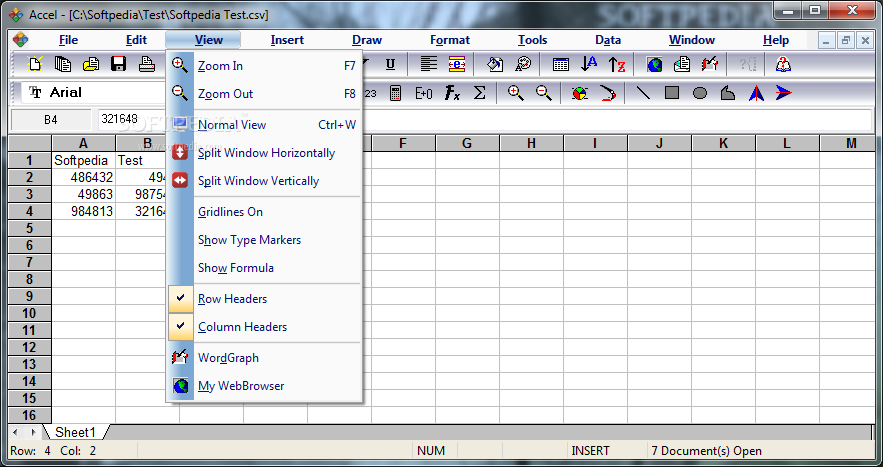Click the New document toolbar icon

[x=35, y=64]
